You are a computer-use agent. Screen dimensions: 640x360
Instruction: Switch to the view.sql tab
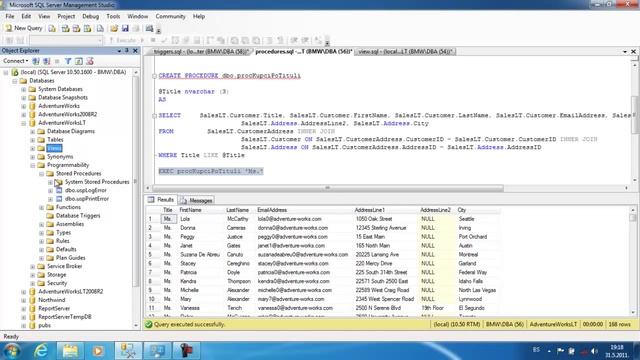point(405,51)
